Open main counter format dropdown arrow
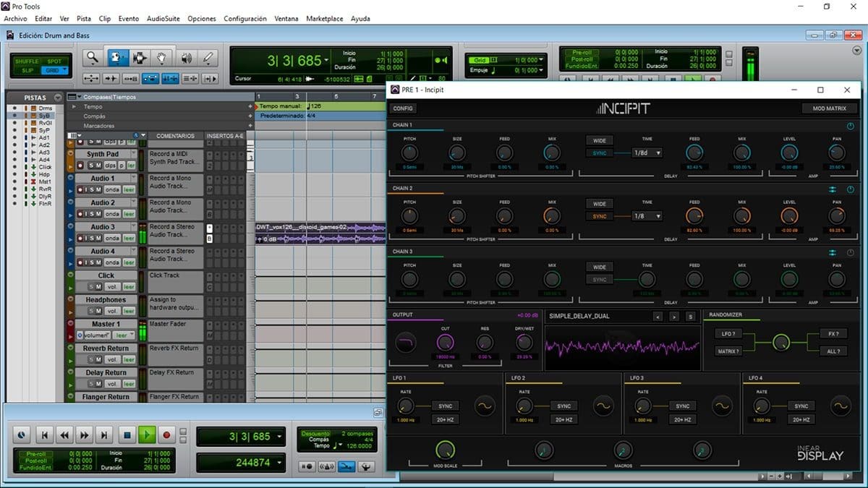This screenshot has width=868, height=488. (x=327, y=61)
